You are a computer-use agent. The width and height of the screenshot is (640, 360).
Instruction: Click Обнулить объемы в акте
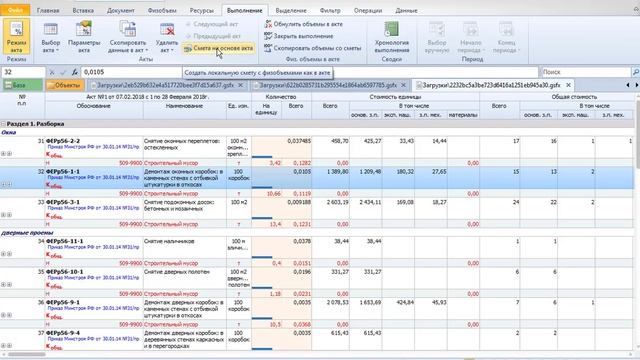[x=304, y=24]
